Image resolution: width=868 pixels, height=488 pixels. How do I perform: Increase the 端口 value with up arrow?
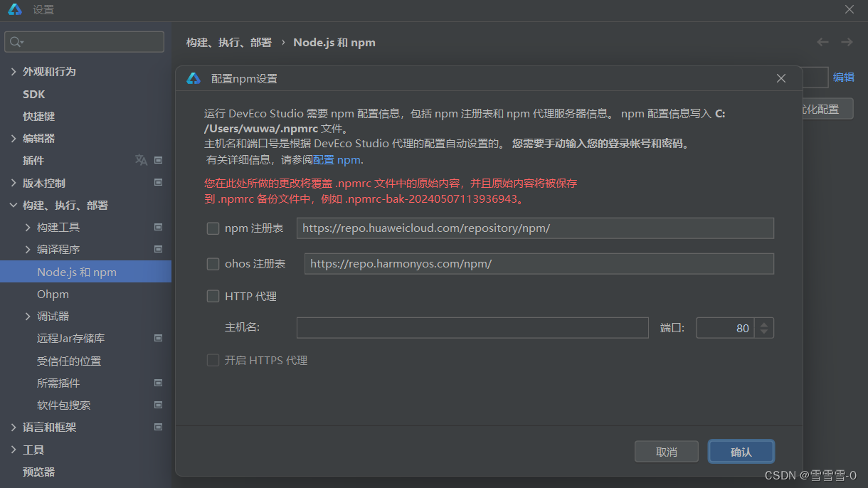(764, 324)
